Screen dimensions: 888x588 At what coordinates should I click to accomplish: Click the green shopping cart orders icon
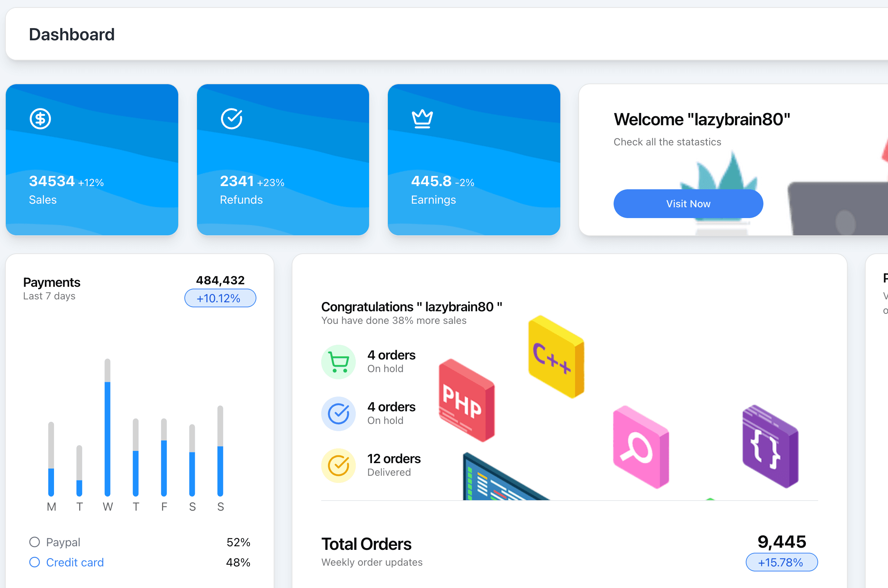tap(338, 362)
